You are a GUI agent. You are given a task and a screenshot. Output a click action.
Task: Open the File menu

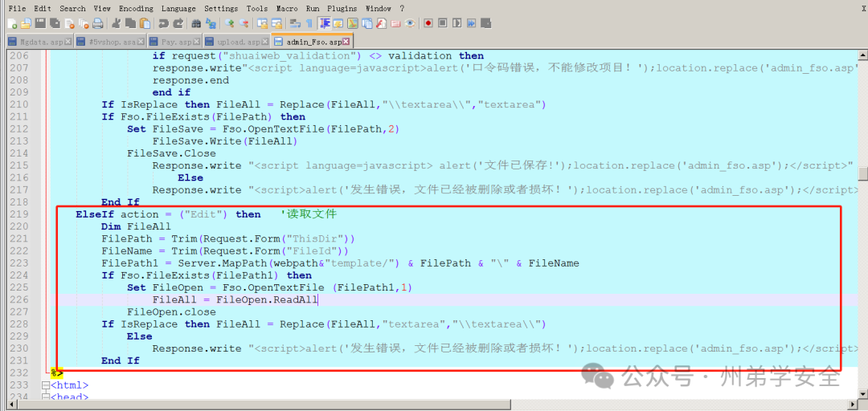[x=17, y=8]
